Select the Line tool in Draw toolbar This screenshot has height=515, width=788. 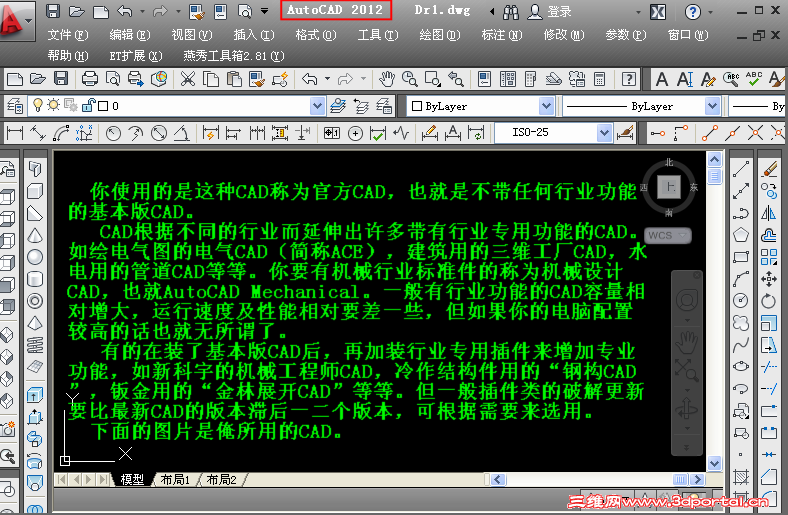(x=741, y=169)
